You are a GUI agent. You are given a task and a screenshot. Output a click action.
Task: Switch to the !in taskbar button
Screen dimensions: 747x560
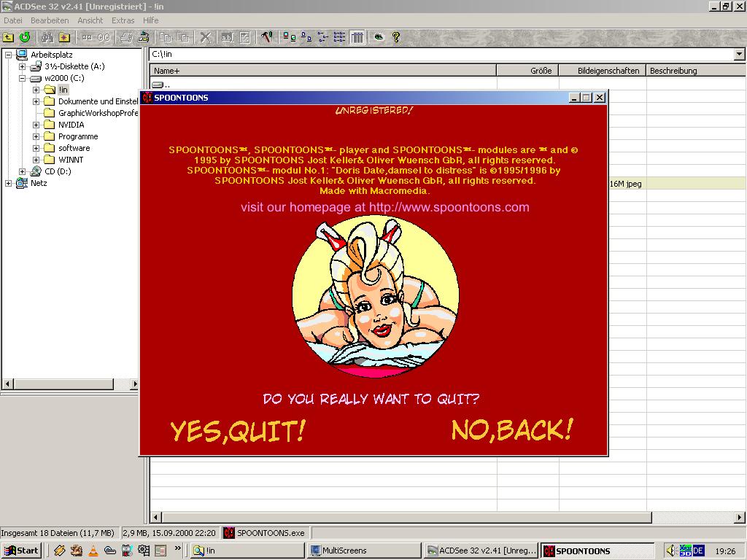[247, 551]
